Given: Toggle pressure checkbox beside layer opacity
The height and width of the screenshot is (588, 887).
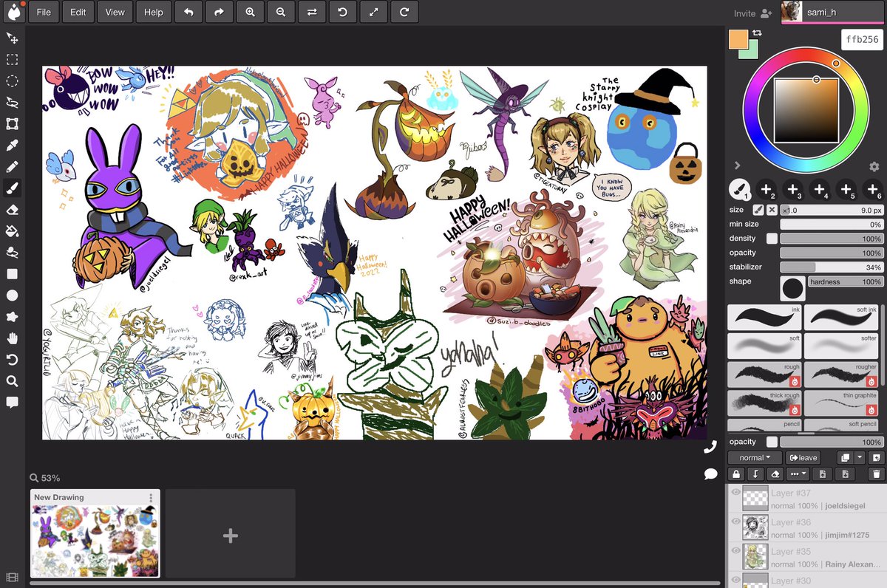Looking at the screenshot, I should [x=772, y=442].
